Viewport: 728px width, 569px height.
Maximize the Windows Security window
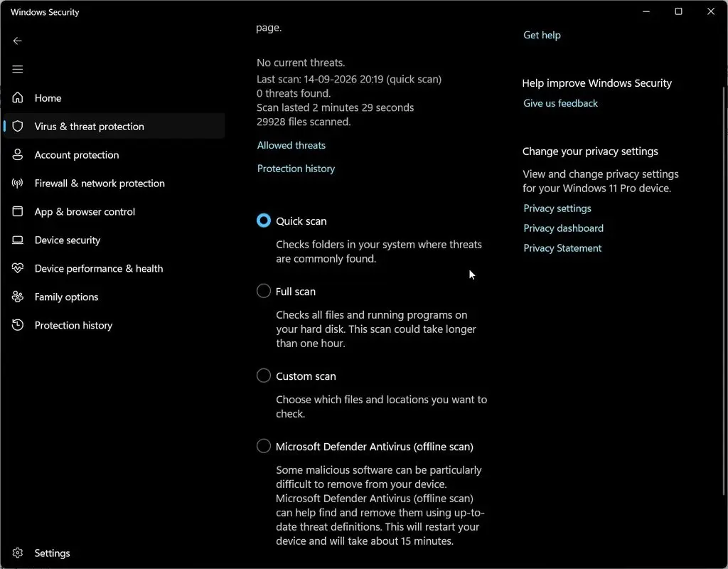678,11
